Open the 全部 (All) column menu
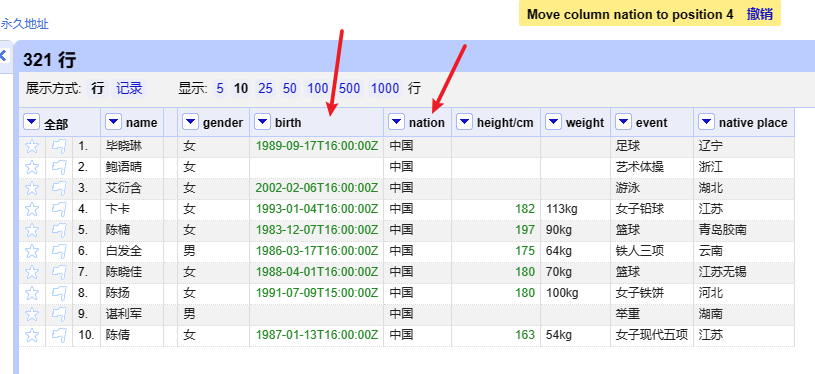The width and height of the screenshot is (815, 374). [x=32, y=123]
